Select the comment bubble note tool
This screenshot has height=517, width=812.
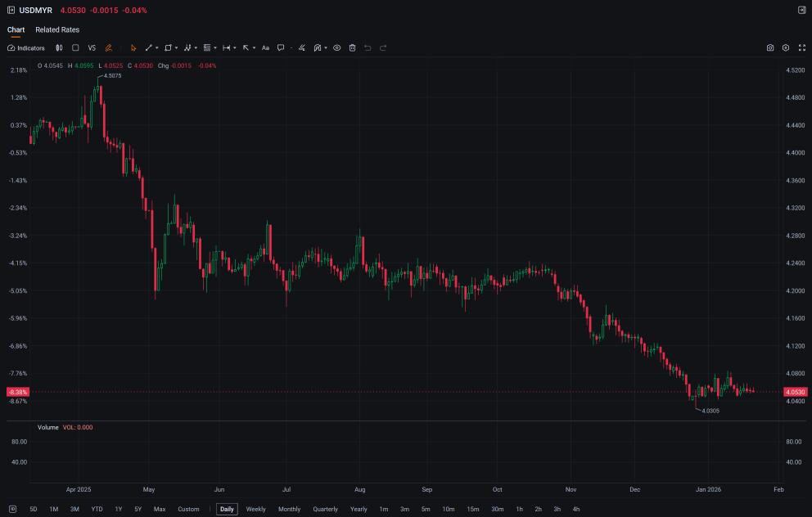281,48
